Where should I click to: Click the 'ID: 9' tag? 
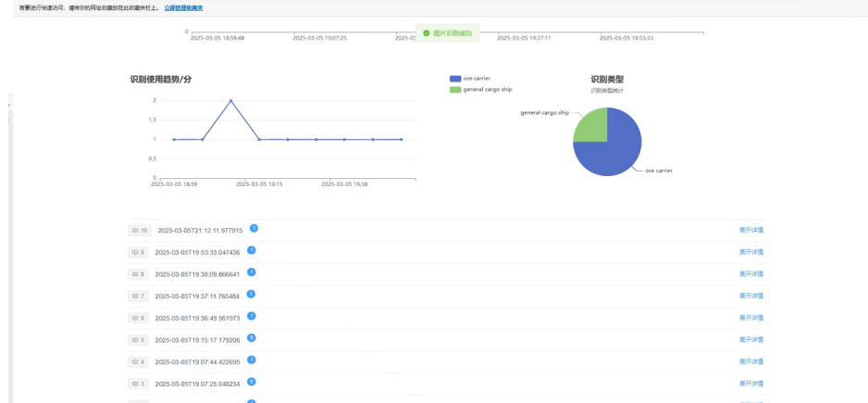tap(138, 252)
